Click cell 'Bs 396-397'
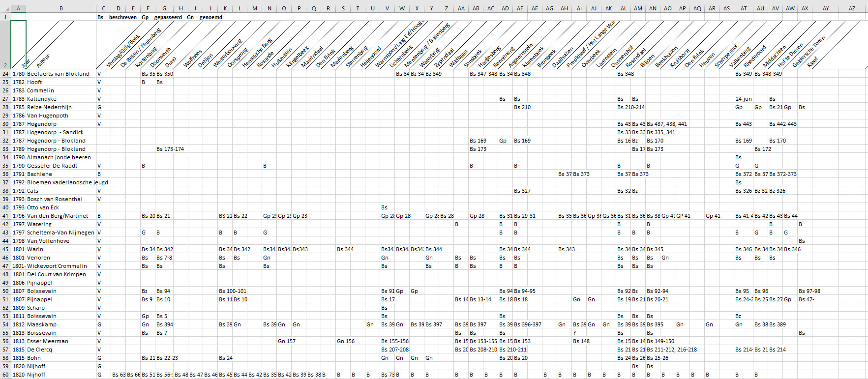Screen dimensions: 868x379 tap(527, 324)
